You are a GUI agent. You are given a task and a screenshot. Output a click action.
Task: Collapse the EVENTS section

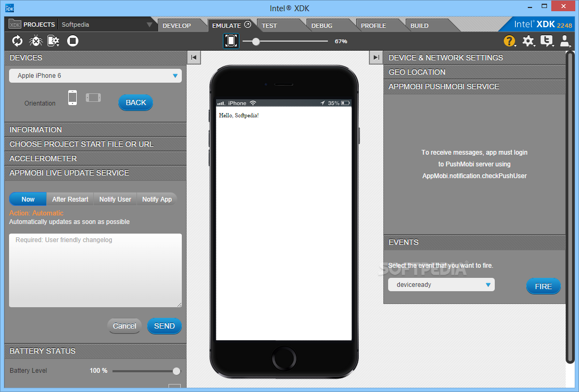pyautogui.click(x=475, y=242)
